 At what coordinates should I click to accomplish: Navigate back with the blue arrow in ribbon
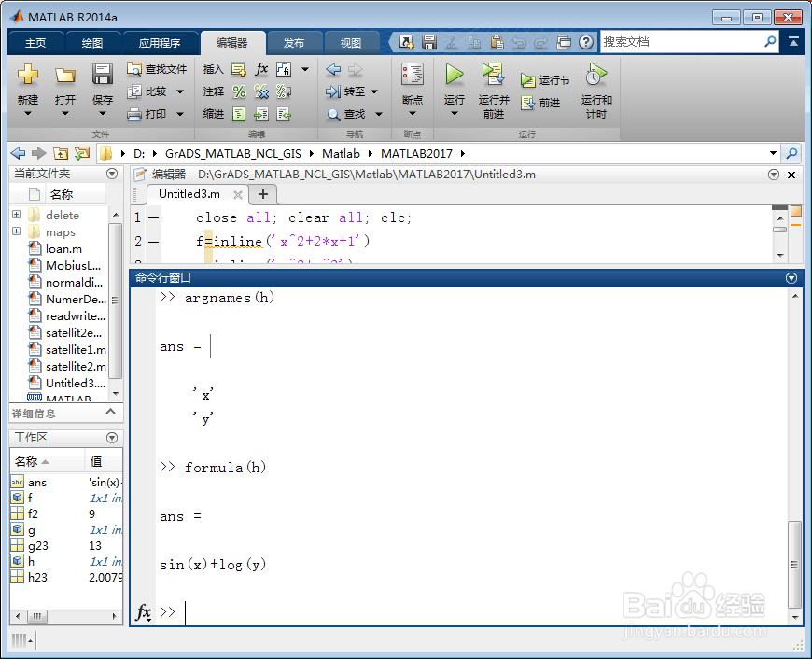[x=333, y=69]
